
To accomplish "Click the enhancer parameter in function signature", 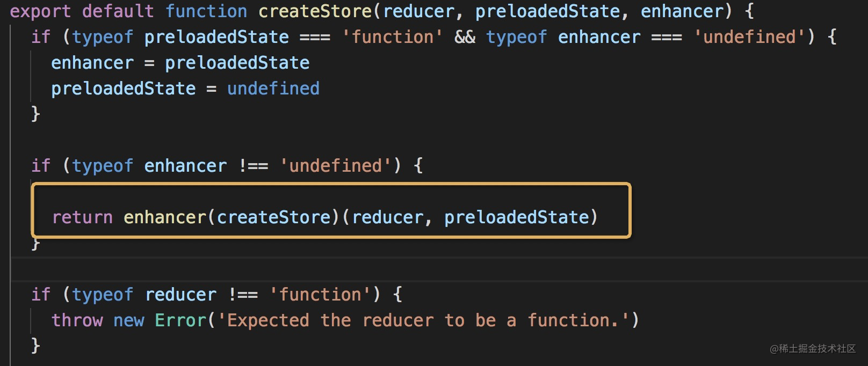I will (682, 11).
